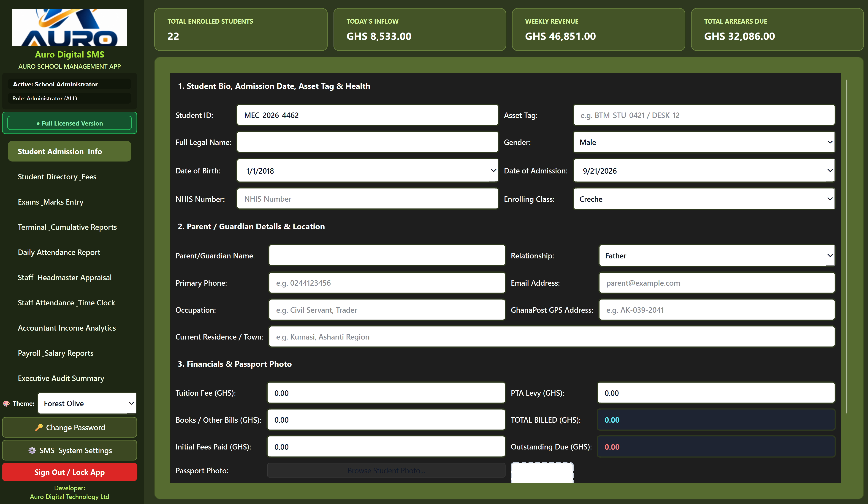This screenshot has width=868, height=504.
Task: Open the Date of Birth picker
Action: 368,170
